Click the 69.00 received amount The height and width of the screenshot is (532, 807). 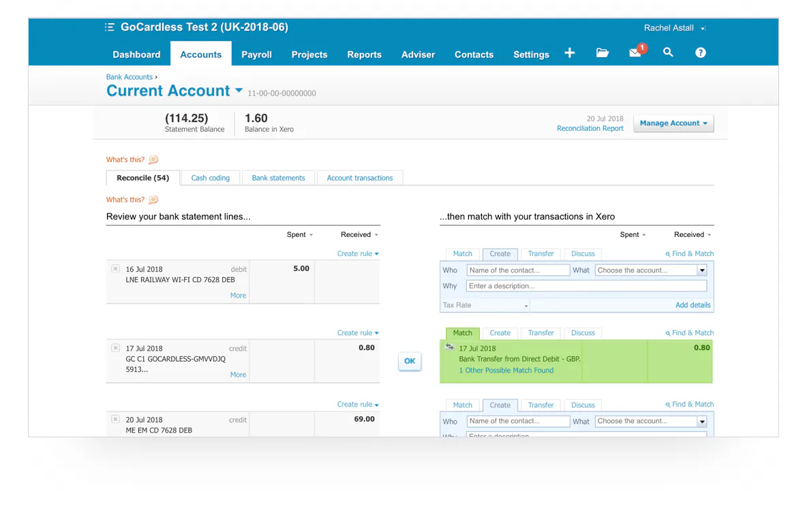pyautogui.click(x=365, y=420)
